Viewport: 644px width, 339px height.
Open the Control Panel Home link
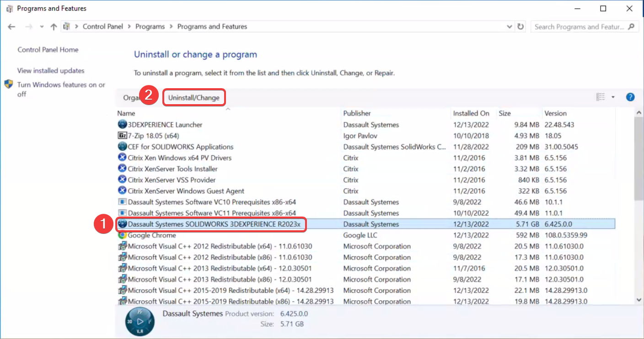48,50
